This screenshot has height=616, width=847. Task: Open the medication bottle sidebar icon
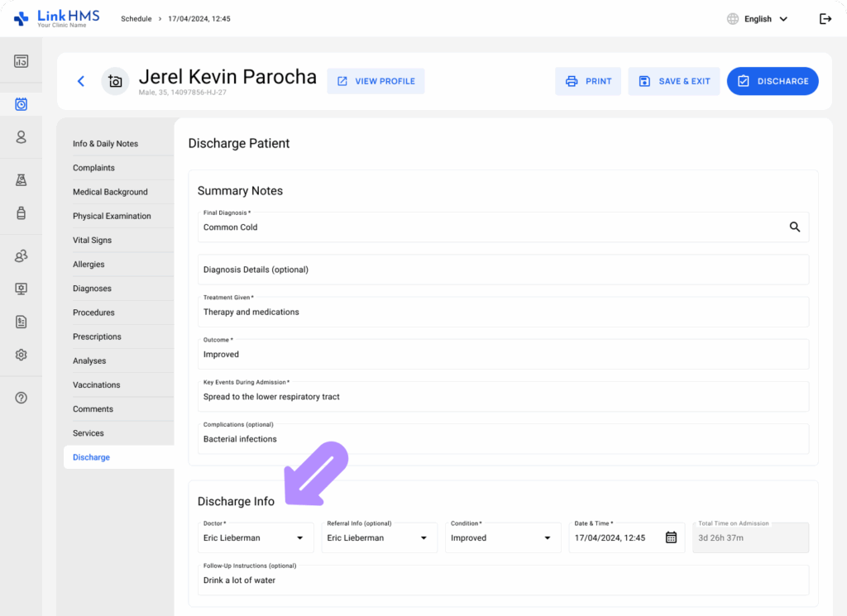[21, 212]
